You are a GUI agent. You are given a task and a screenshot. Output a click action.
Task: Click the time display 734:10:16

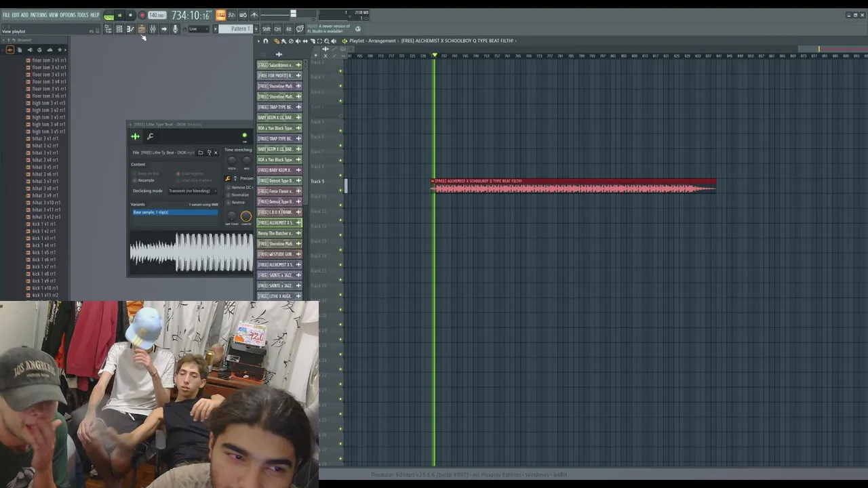[x=191, y=15]
